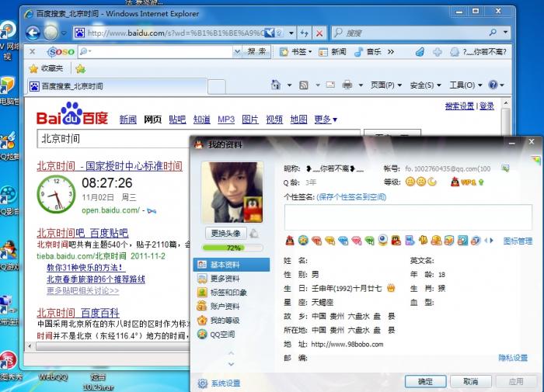Open Baidu 知道 tab
This screenshot has height=392, width=544.
(201, 120)
